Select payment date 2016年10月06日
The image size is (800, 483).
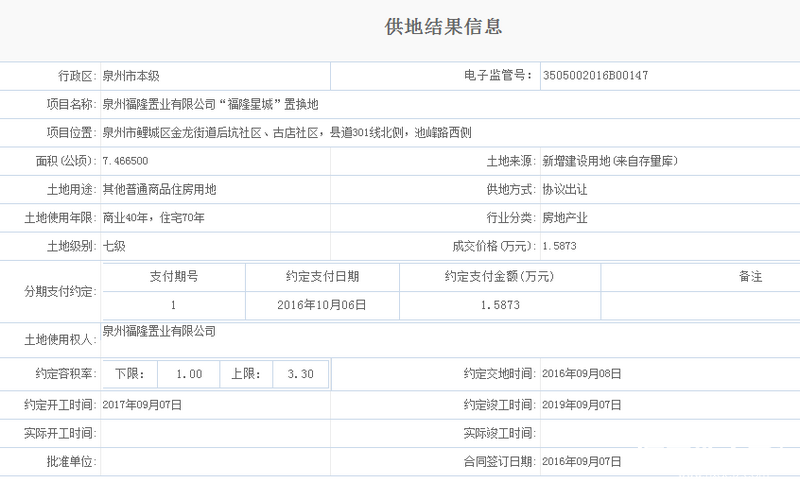[322, 305]
